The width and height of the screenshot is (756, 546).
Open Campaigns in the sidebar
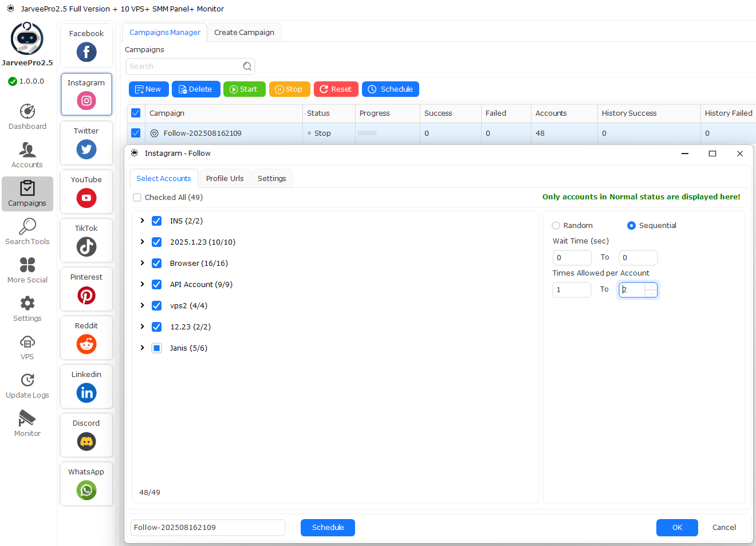[x=27, y=194]
